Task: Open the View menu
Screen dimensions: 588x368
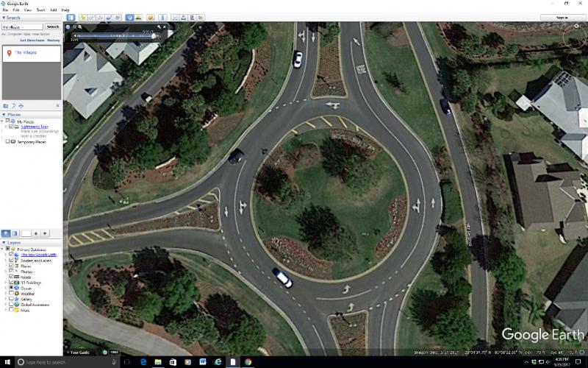Action: [27, 10]
